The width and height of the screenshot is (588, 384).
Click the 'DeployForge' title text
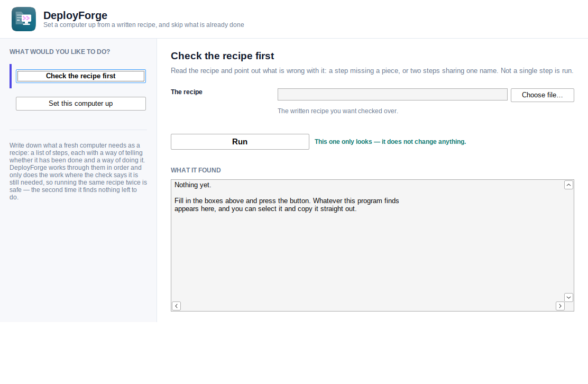point(76,15)
